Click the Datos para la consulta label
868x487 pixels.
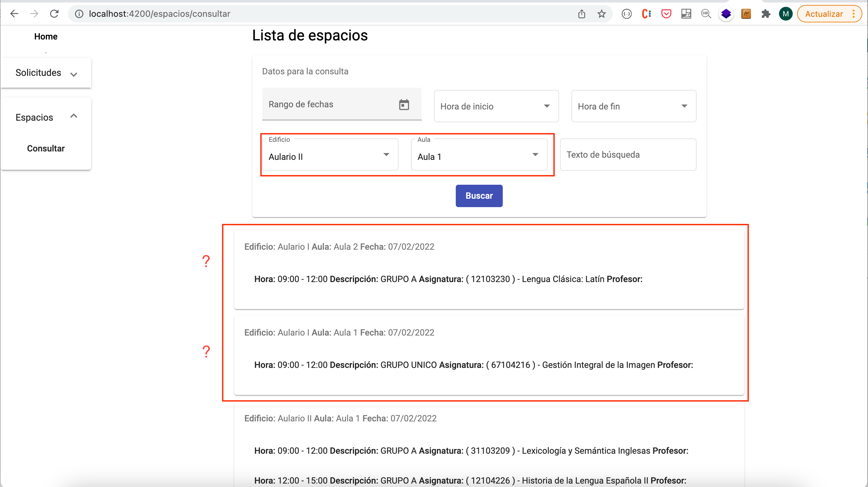tap(305, 72)
